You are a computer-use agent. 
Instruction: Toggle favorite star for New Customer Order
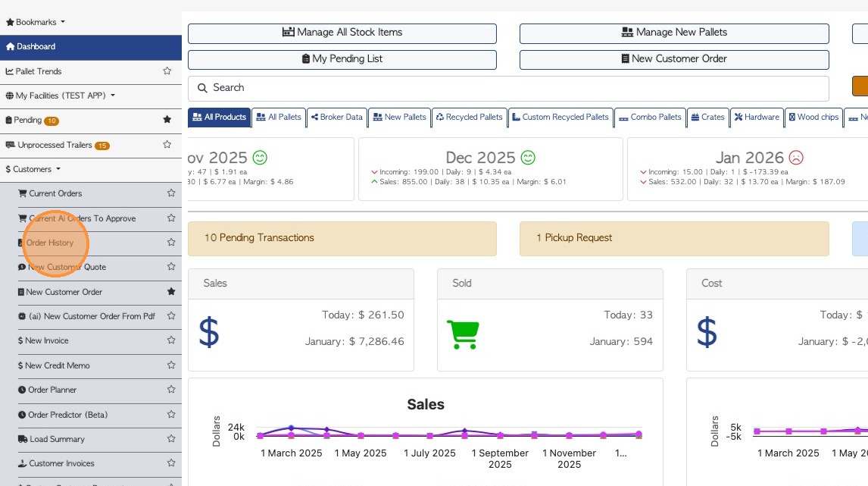pos(171,291)
